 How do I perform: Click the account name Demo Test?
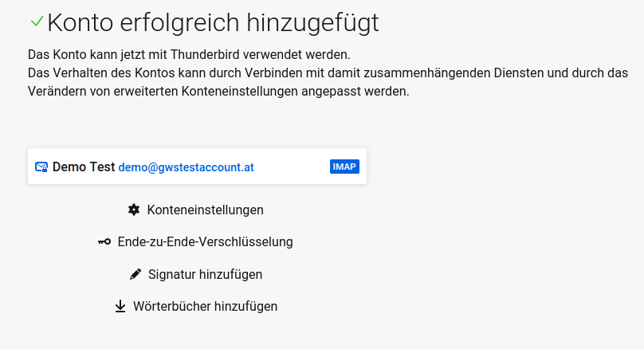point(84,167)
